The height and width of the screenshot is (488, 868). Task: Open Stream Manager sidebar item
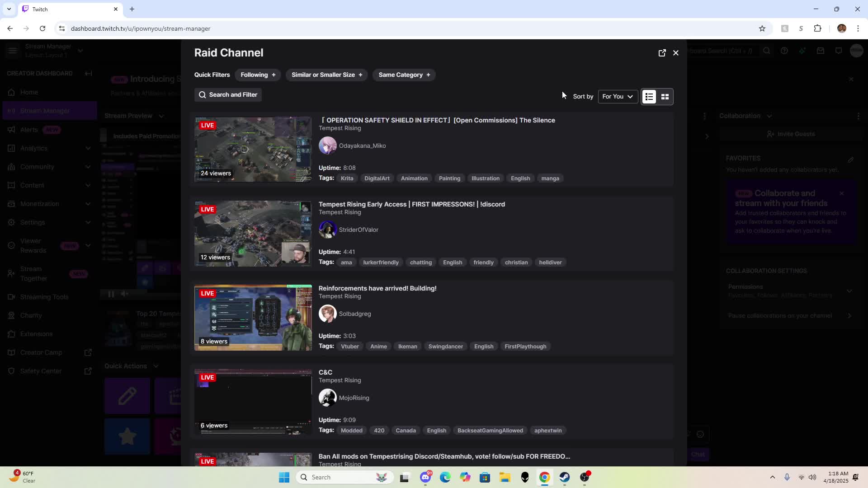50,111
